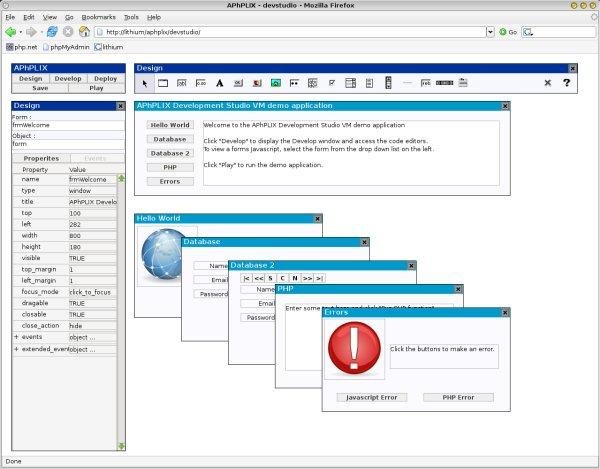The height and width of the screenshot is (469, 600).
Task: Click the browser forward arrow
Action: click(31, 32)
